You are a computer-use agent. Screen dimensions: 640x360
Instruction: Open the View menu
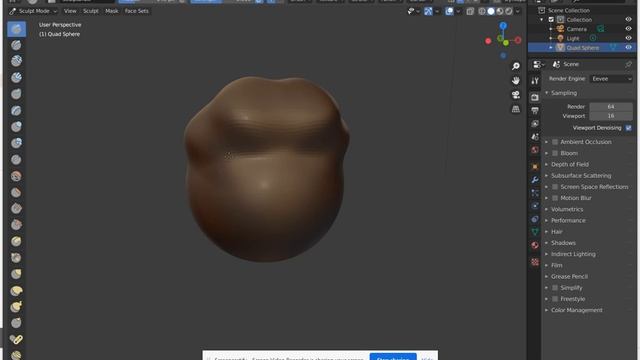click(70, 11)
